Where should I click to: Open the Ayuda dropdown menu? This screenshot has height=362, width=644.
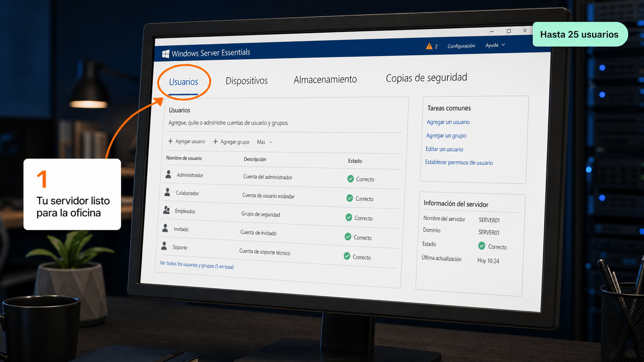coord(495,45)
